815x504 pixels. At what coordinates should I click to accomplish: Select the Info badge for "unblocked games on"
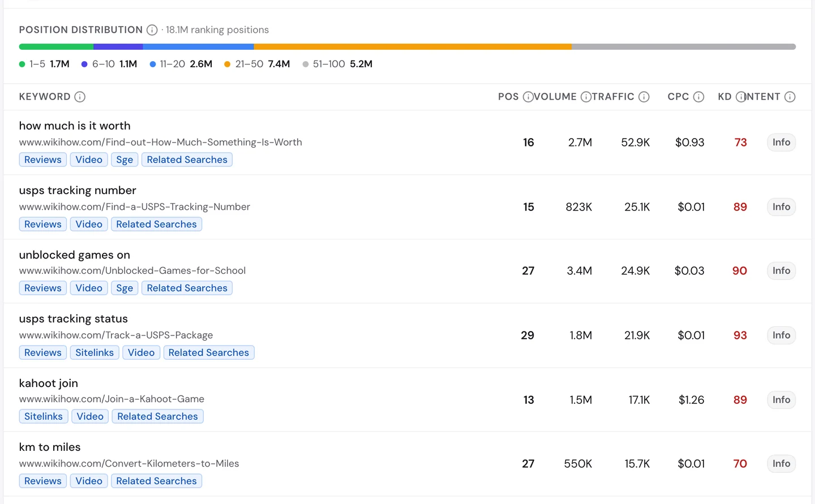click(782, 271)
